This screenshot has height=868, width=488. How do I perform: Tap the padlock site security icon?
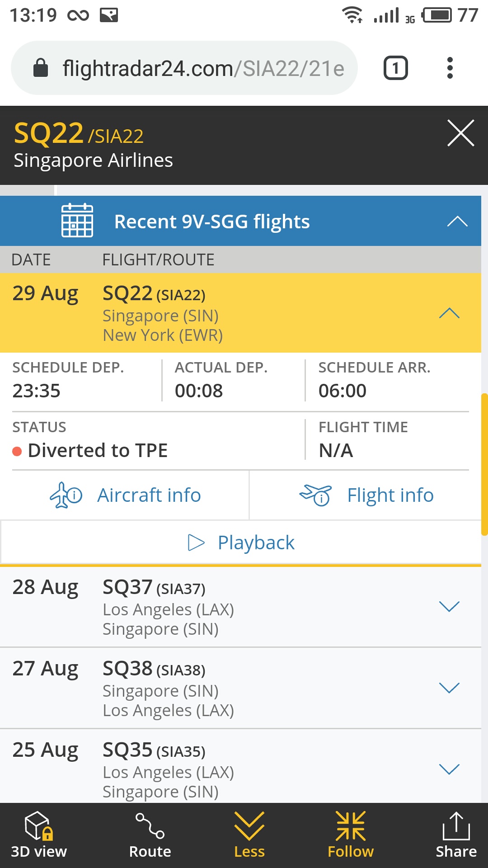41,68
